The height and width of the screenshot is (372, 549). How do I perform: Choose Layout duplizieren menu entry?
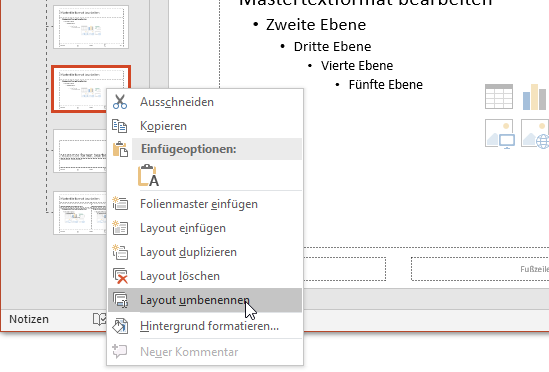pyautogui.click(x=205, y=252)
